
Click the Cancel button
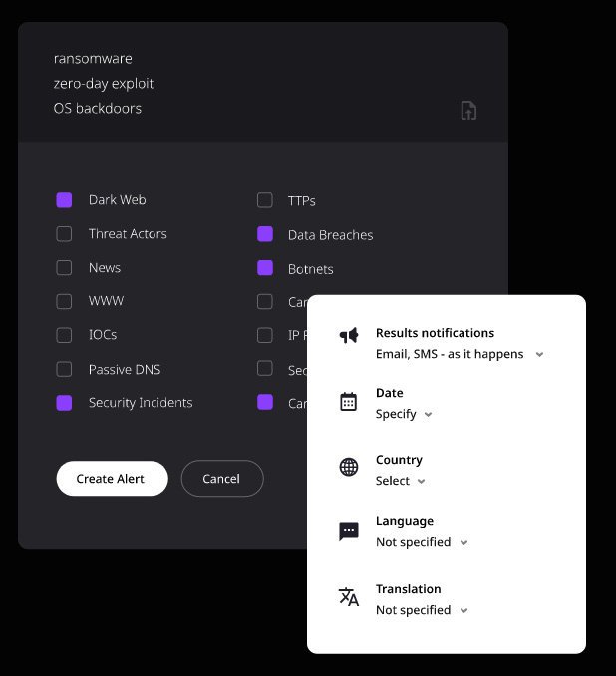point(222,479)
